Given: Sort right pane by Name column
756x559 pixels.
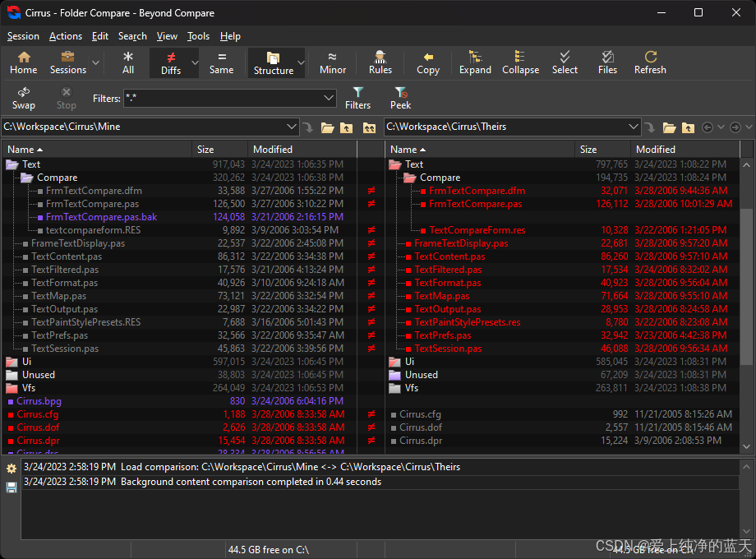Looking at the screenshot, I should [480, 150].
